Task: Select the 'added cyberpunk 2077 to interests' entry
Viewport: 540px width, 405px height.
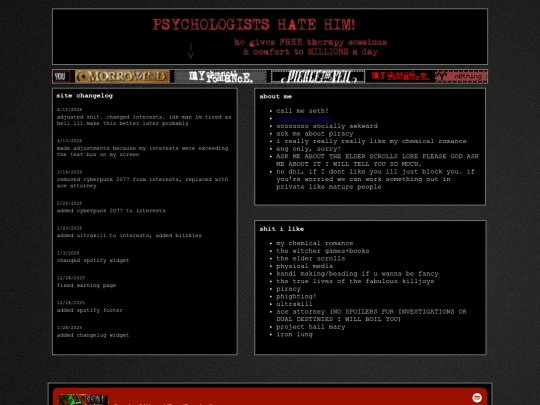Action: tap(111, 210)
